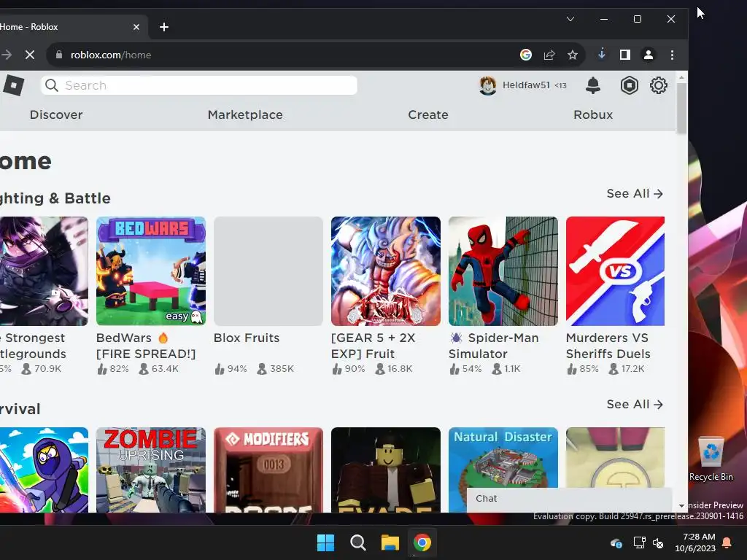The image size is (747, 560).
Task: View site information lock icon
Action: [x=59, y=55]
